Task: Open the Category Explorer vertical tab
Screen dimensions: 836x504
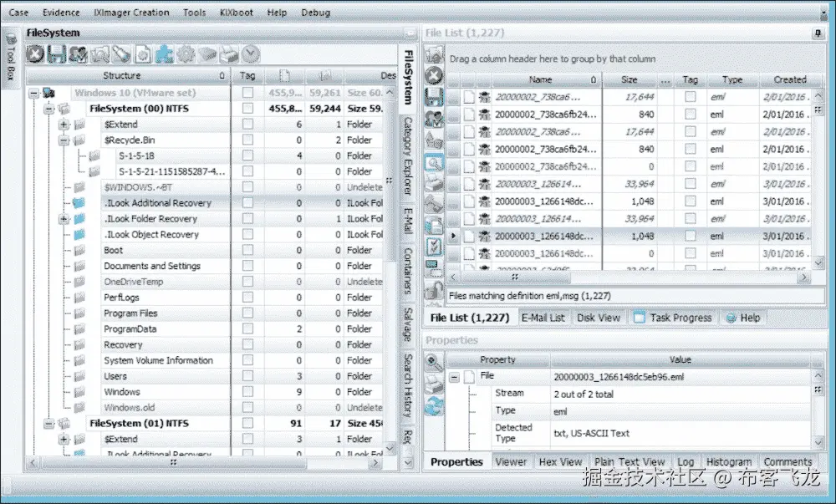Action: click(408, 156)
